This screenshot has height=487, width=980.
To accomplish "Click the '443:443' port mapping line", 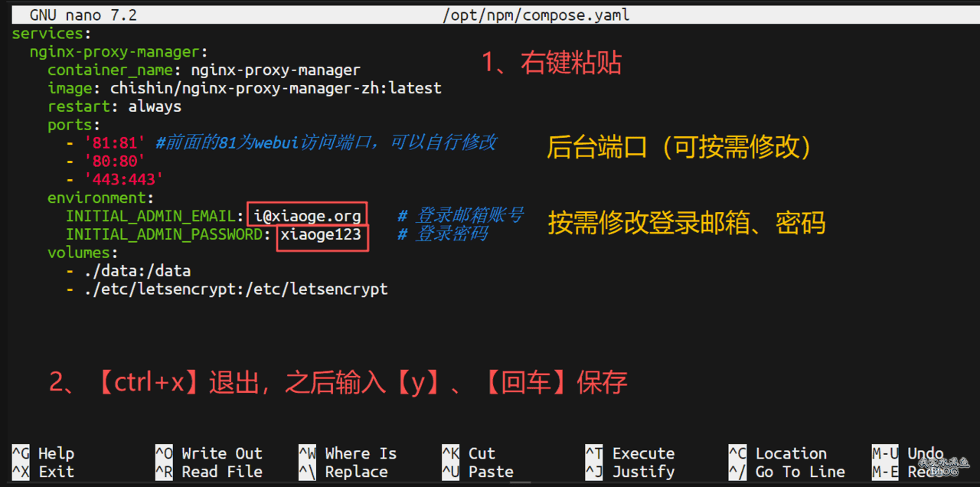I will tap(123, 179).
